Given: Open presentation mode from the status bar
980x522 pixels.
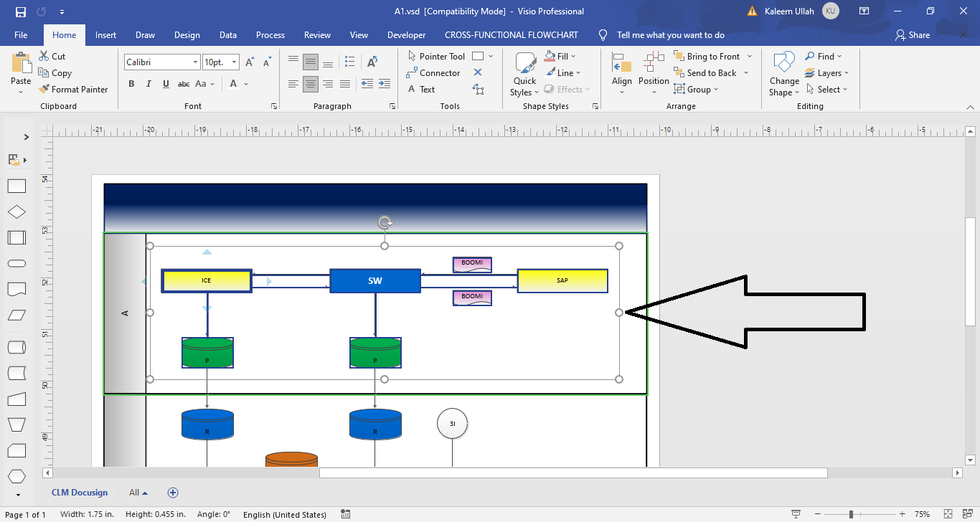Looking at the screenshot, I should [x=796, y=514].
